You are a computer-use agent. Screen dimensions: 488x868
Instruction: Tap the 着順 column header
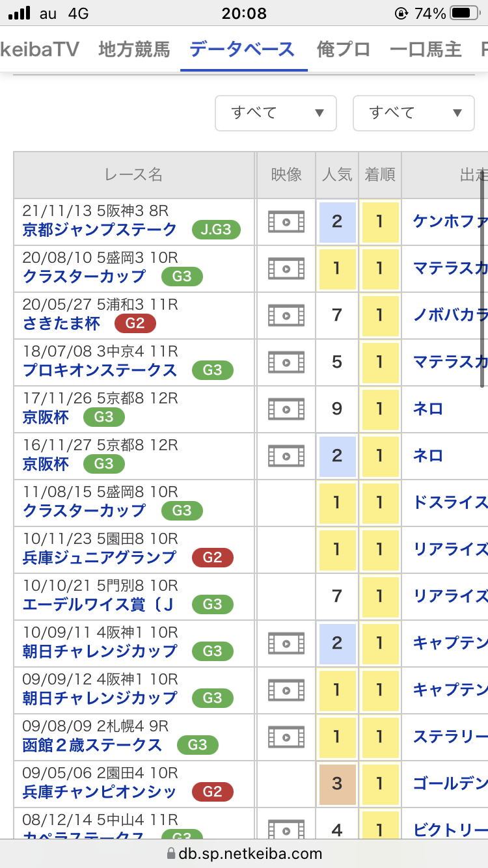[x=380, y=175]
